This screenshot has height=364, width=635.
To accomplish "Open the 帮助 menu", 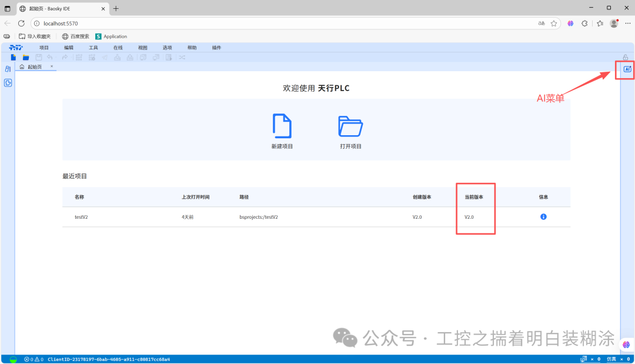I will [192, 48].
